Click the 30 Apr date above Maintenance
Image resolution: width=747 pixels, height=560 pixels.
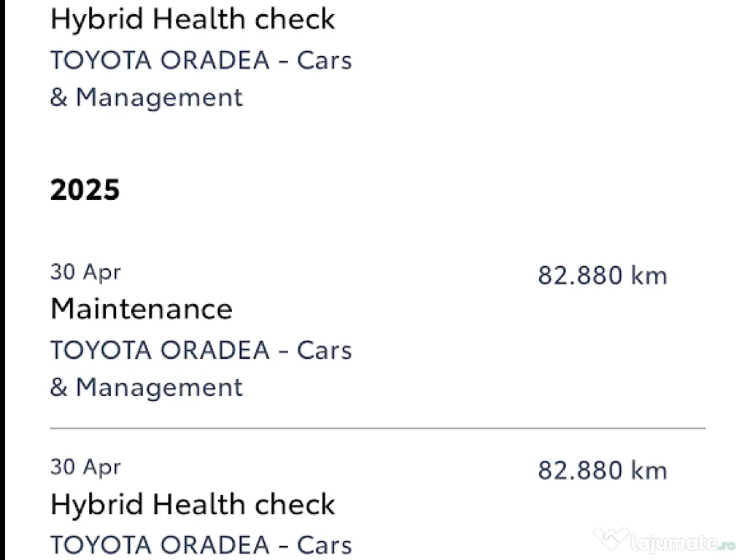tap(85, 272)
